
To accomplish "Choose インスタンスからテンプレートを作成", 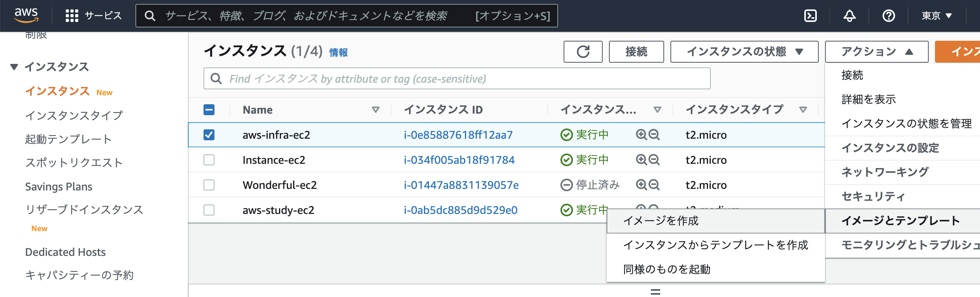I will (x=716, y=245).
